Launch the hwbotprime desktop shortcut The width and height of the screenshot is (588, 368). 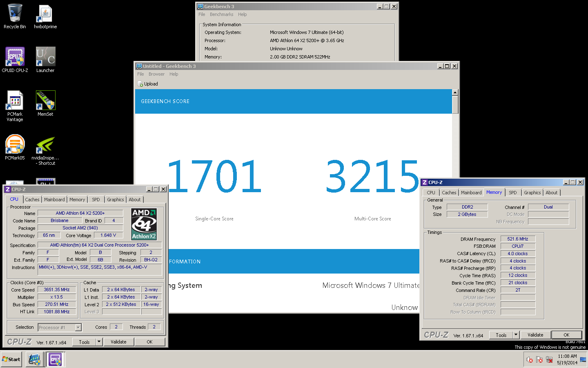tap(45, 16)
